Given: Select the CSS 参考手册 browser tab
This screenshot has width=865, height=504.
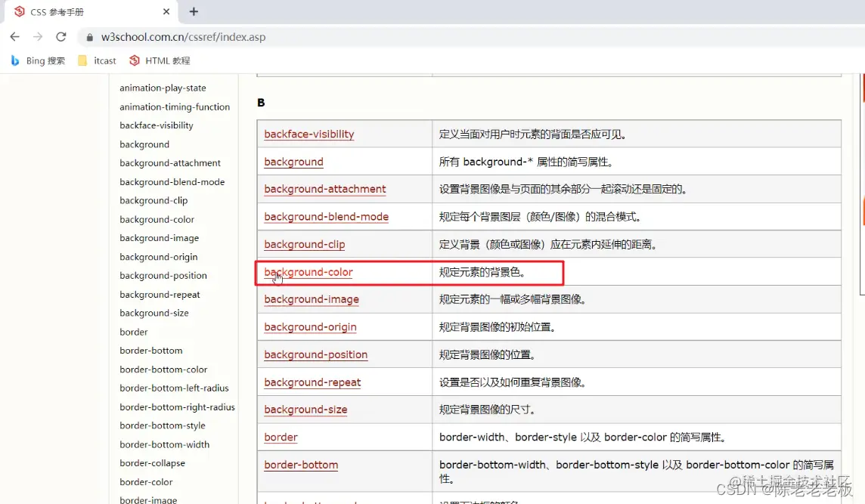Looking at the screenshot, I should [91, 11].
